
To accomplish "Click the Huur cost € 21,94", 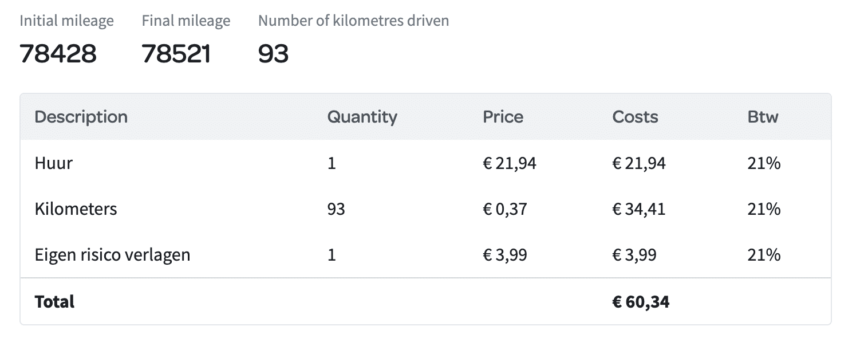I will [639, 163].
